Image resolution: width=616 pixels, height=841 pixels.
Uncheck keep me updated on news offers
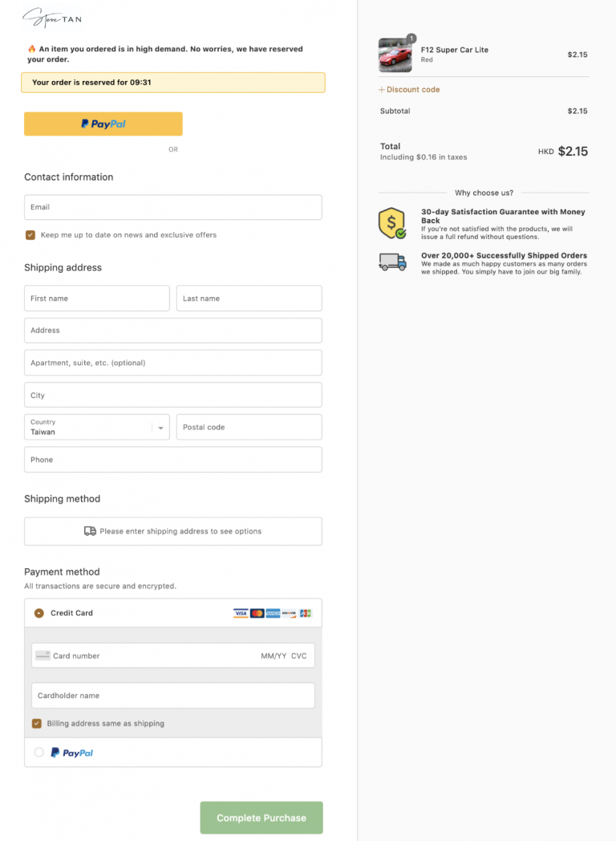click(x=30, y=235)
